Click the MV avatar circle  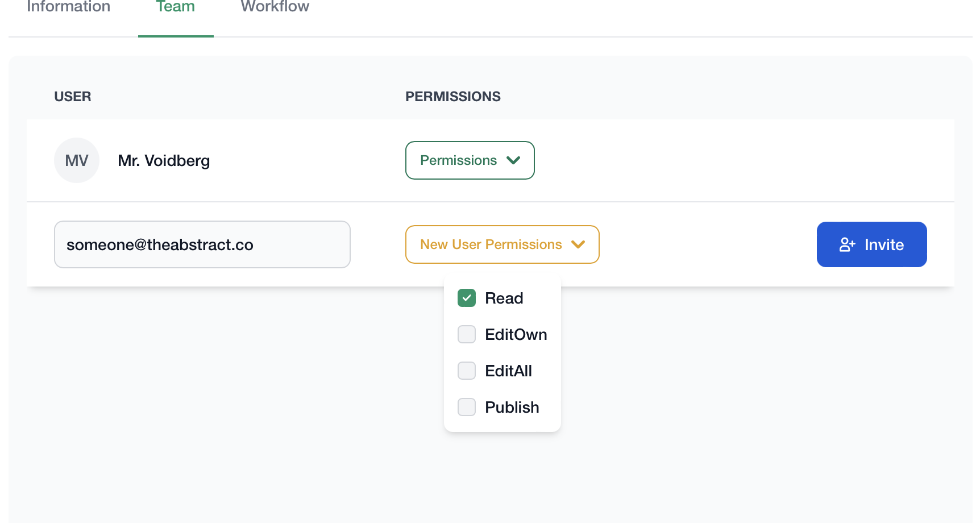click(77, 160)
